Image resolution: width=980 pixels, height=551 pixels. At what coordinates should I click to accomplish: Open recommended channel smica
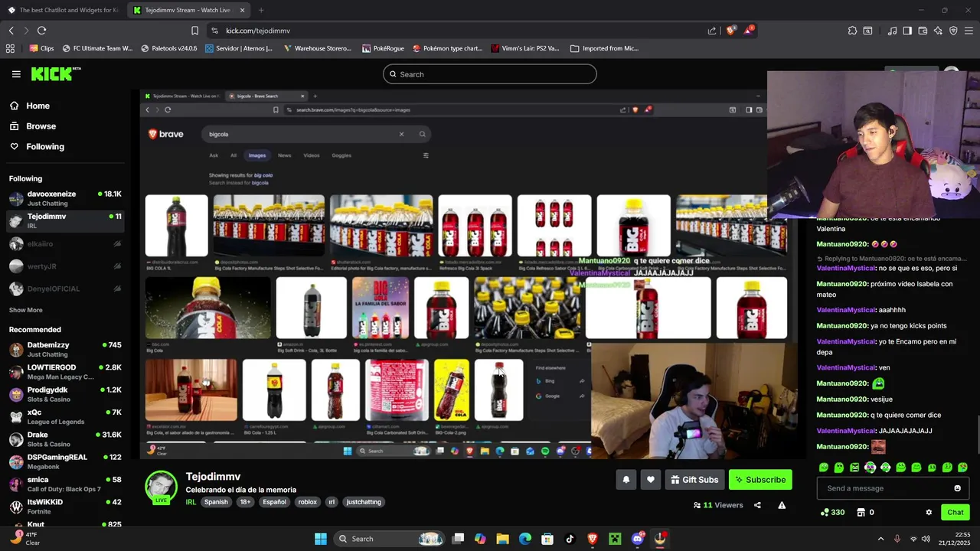pos(65,484)
